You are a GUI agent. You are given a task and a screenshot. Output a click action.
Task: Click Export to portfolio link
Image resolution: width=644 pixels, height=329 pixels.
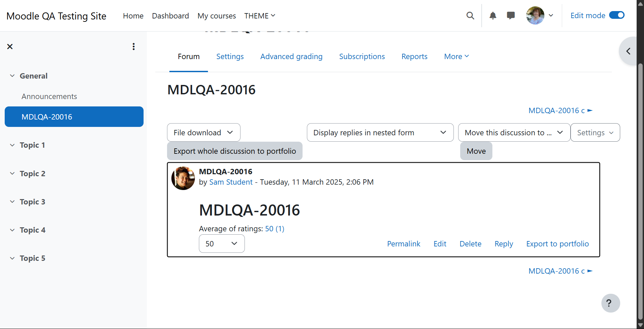click(x=557, y=244)
